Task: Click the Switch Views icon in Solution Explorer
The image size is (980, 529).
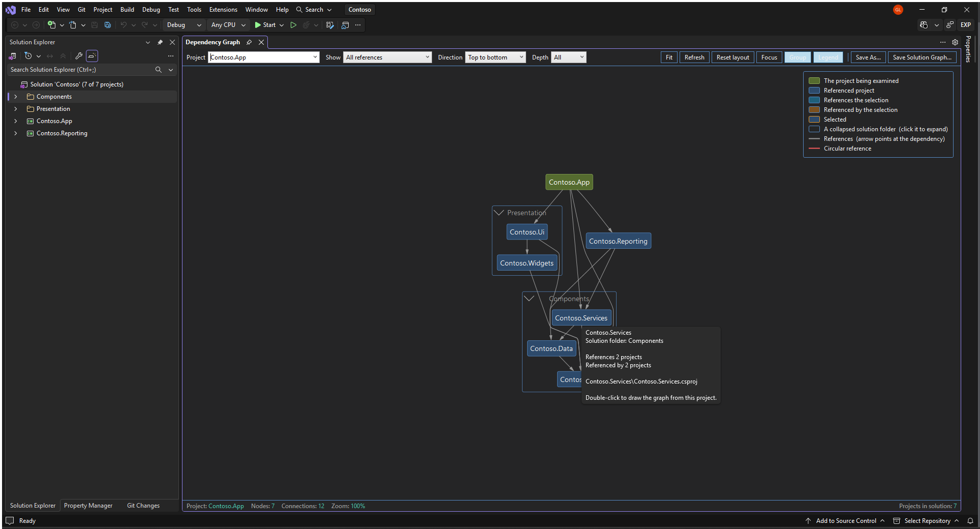Action: click(x=13, y=56)
